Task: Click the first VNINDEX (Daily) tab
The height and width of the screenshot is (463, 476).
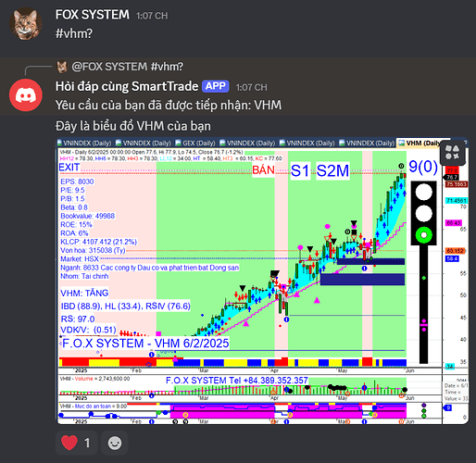Action: coord(84,144)
